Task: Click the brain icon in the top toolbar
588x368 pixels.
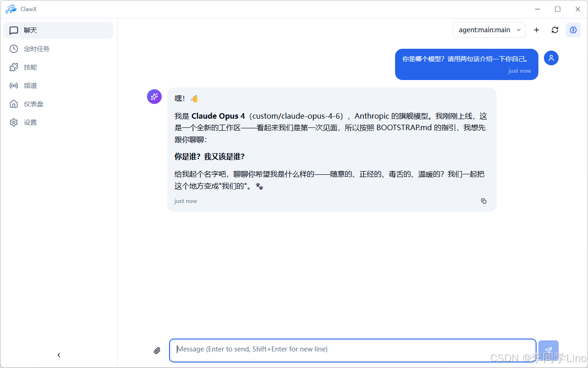Action: click(x=573, y=29)
